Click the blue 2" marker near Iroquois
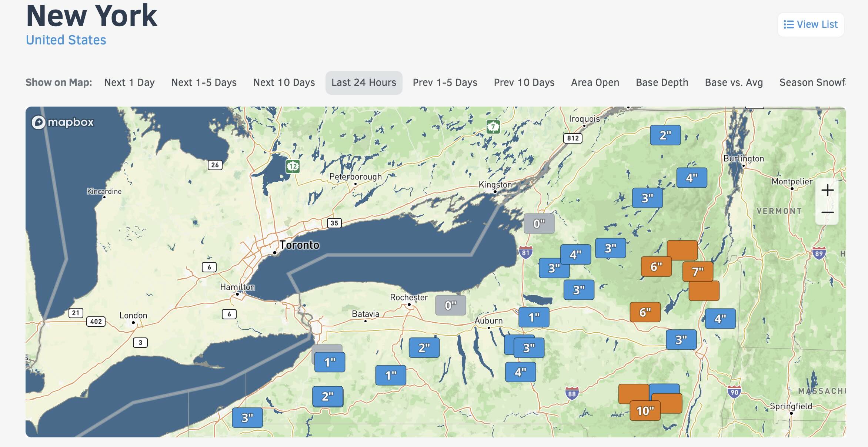The height and width of the screenshot is (447, 868). (x=665, y=135)
